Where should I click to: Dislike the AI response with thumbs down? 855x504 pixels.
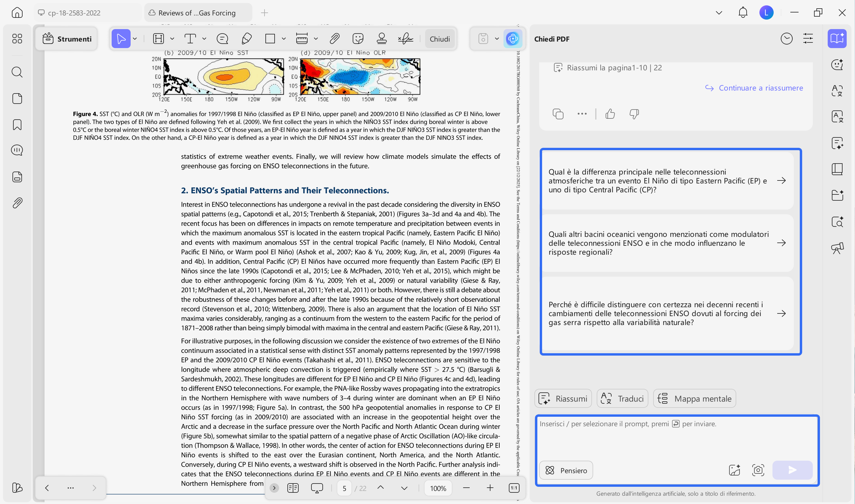click(x=634, y=114)
